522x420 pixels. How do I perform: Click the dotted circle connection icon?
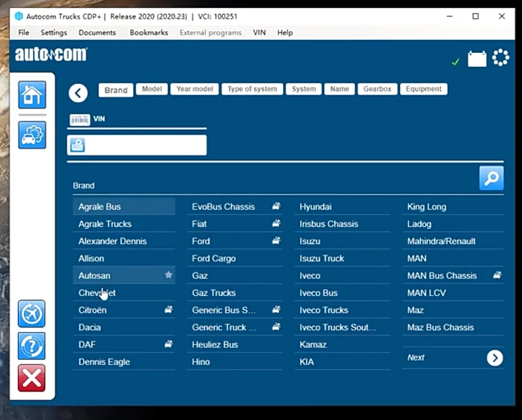pyautogui.click(x=501, y=57)
